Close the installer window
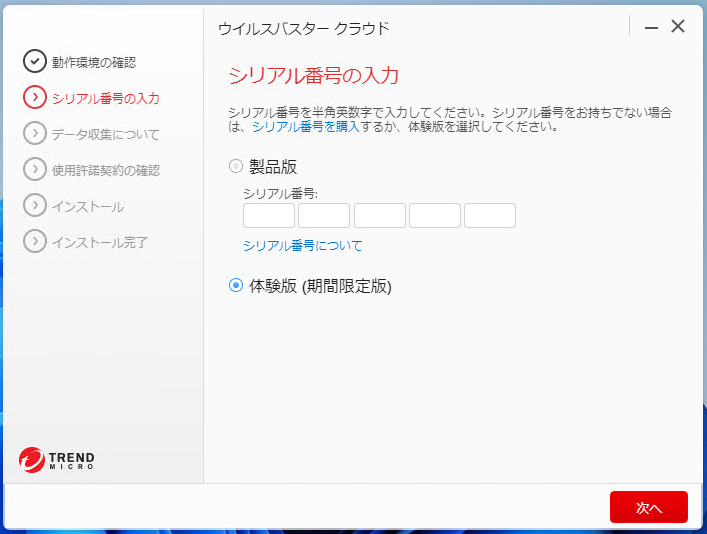Viewport: 707px width, 534px height. 678,27
